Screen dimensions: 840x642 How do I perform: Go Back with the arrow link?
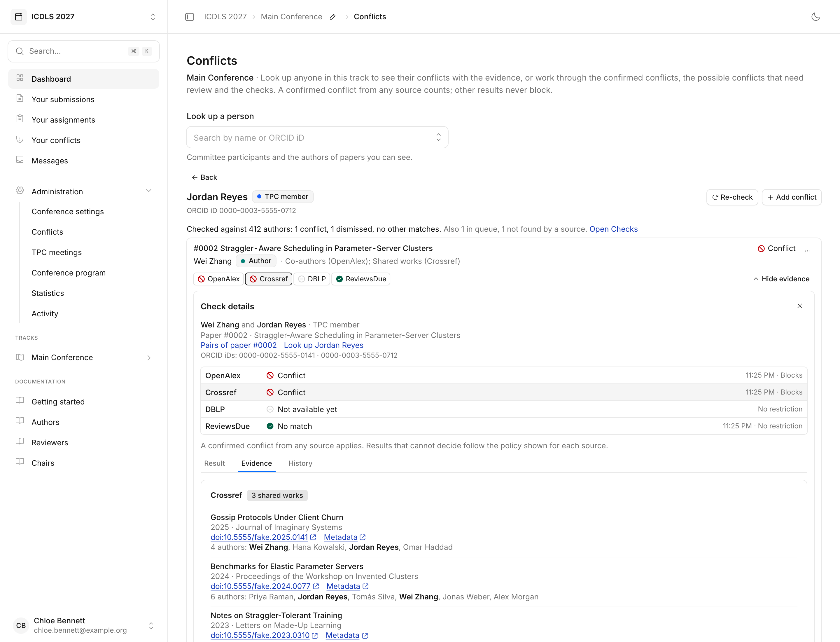point(204,177)
